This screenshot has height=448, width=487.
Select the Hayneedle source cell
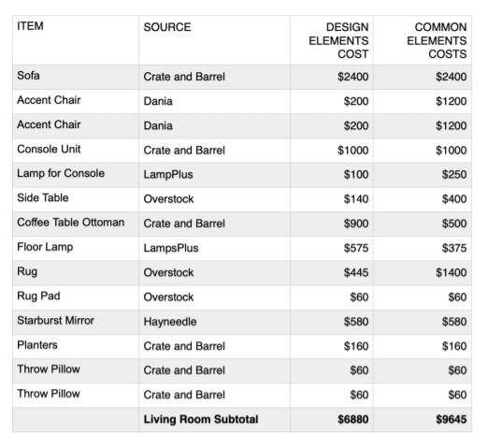214,322
